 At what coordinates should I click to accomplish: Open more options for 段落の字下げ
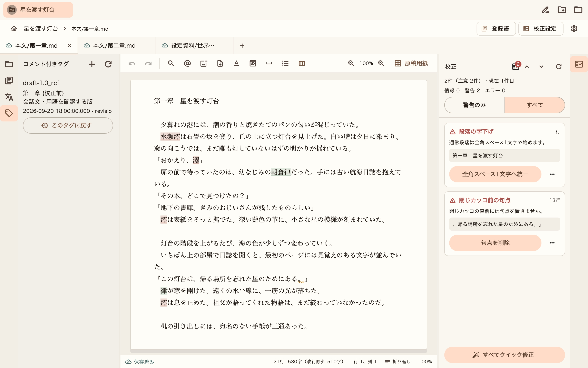tap(552, 174)
